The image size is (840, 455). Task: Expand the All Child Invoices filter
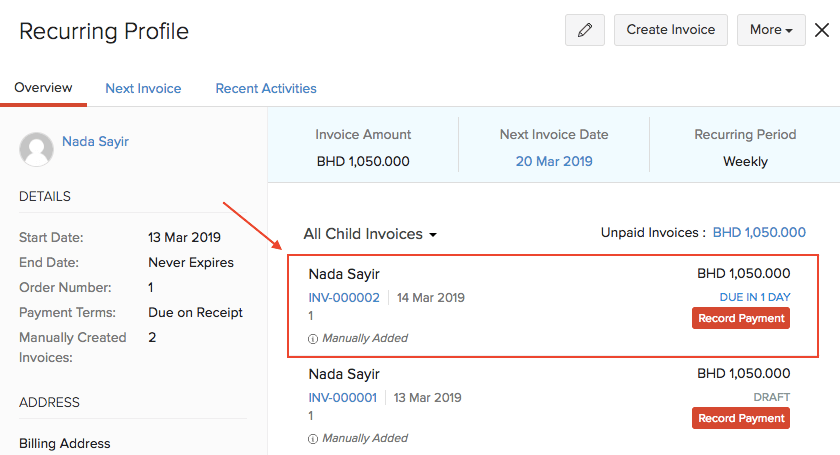pos(370,234)
